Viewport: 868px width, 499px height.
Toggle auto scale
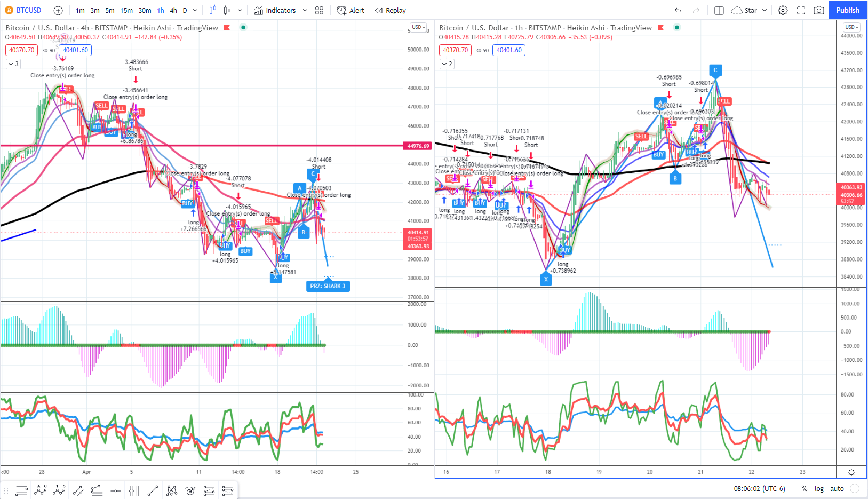837,489
